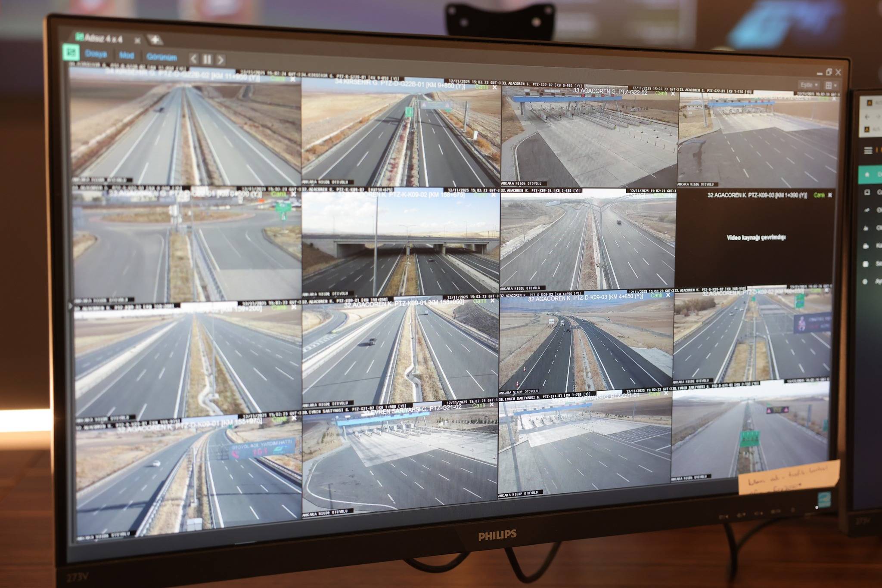Click the home icon in the right sidebar

(867, 174)
